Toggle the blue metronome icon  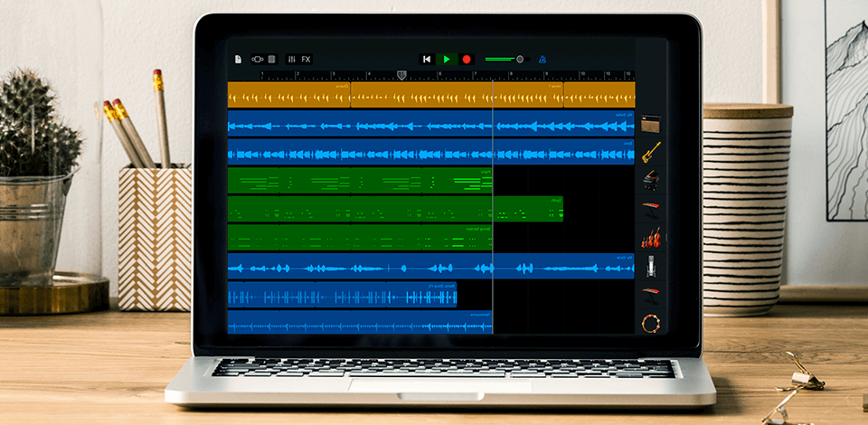point(542,59)
